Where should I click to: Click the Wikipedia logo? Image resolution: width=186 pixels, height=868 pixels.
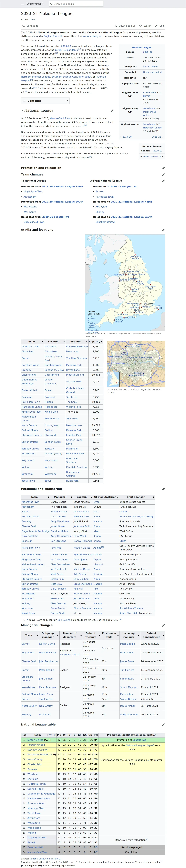tap(35, 4)
